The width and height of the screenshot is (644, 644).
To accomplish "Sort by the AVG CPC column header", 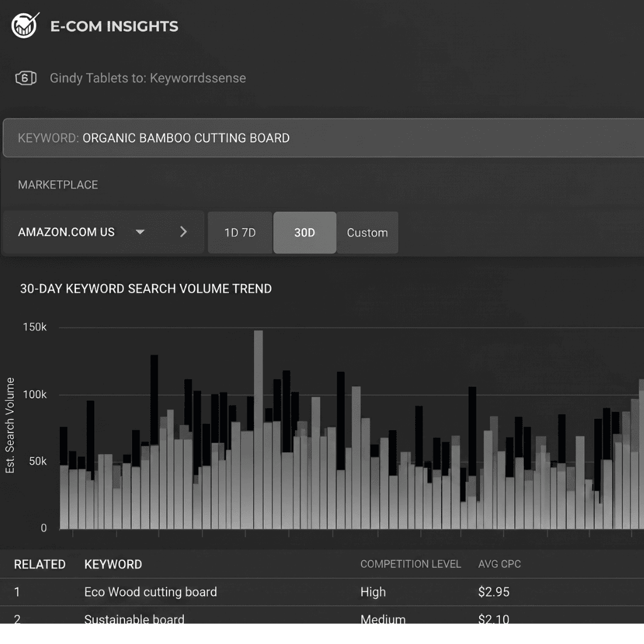I will [x=499, y=564].
